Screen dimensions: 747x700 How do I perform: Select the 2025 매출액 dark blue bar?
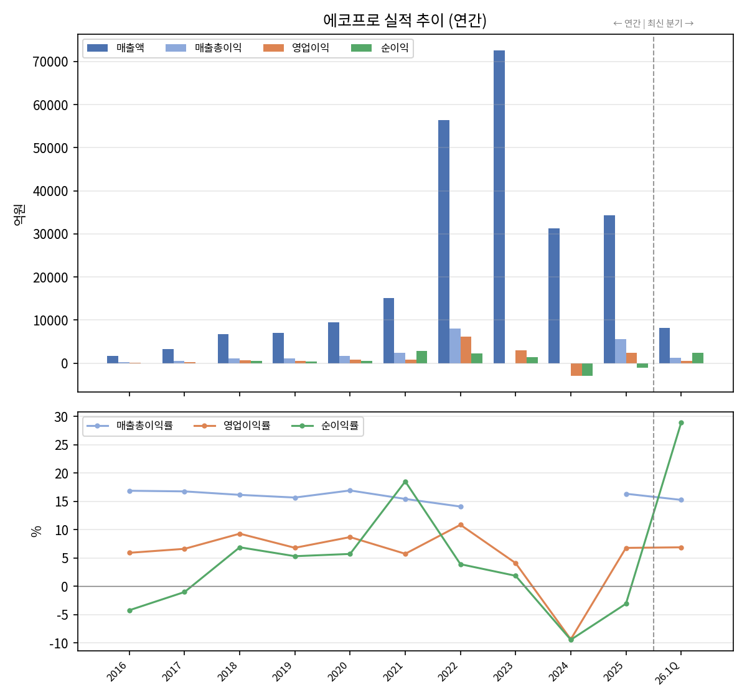coord(609,289)
